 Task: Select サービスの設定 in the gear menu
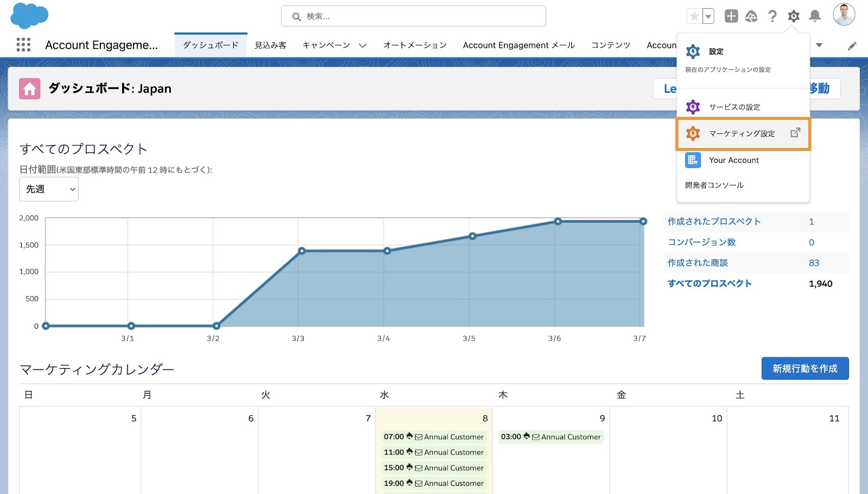pos(743,107)
